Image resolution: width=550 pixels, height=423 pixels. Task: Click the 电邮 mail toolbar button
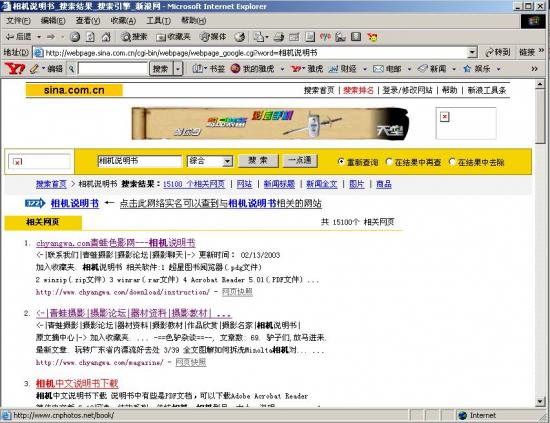pyautogui.click(x=387, y=69)
